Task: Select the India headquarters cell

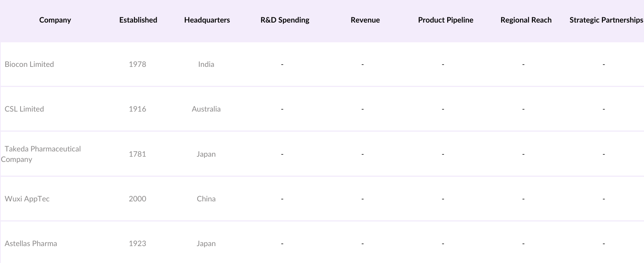Action: [206, 64]
